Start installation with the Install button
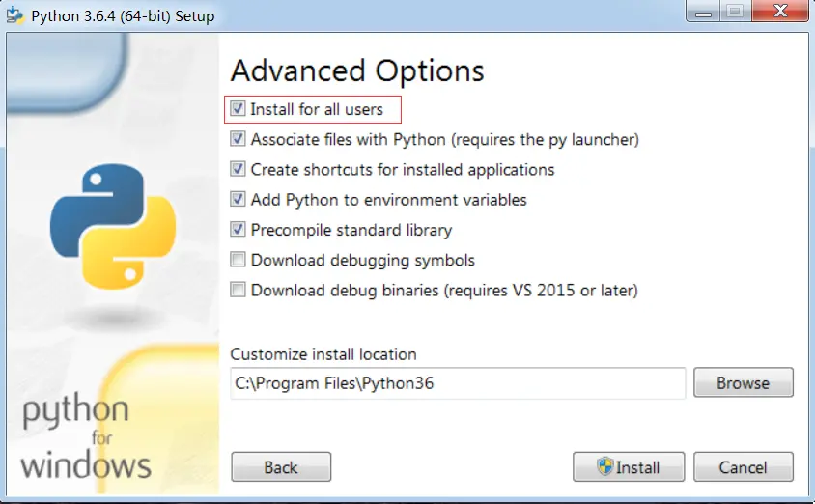This screenshot has height=504, width=815. [629, 467]
